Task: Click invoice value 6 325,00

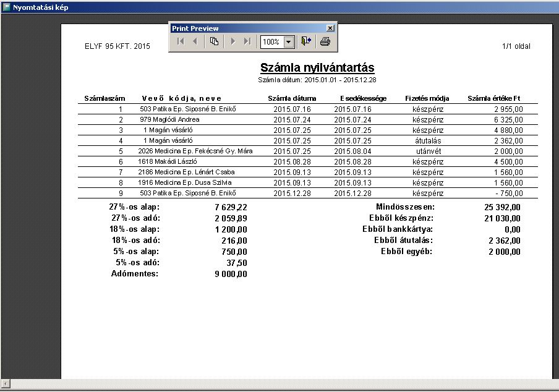Action: pos(508,120)
